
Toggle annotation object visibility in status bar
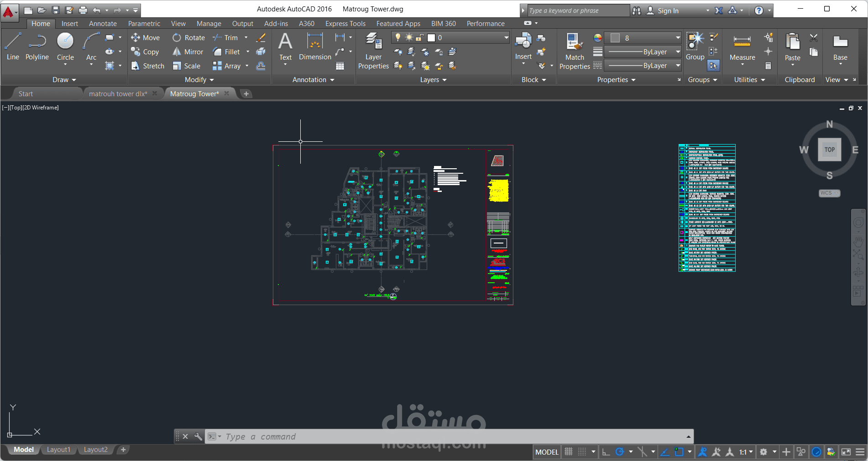click(x=703, y=452)
